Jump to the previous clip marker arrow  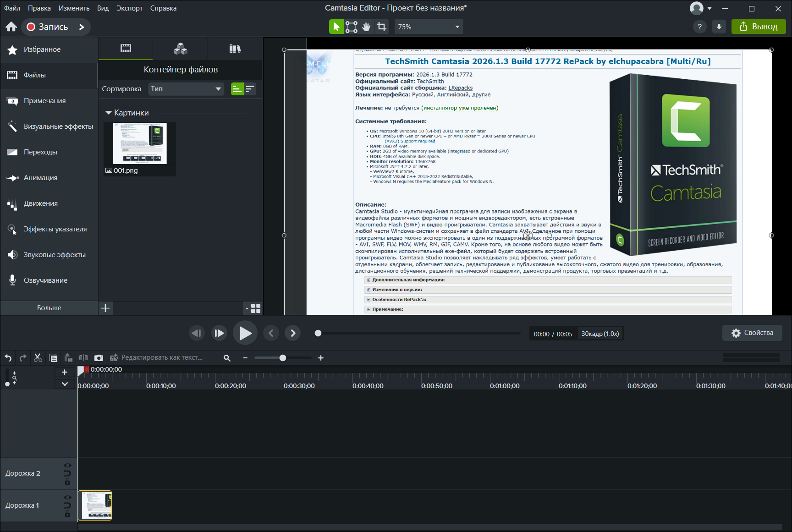(x=271, y=333)
